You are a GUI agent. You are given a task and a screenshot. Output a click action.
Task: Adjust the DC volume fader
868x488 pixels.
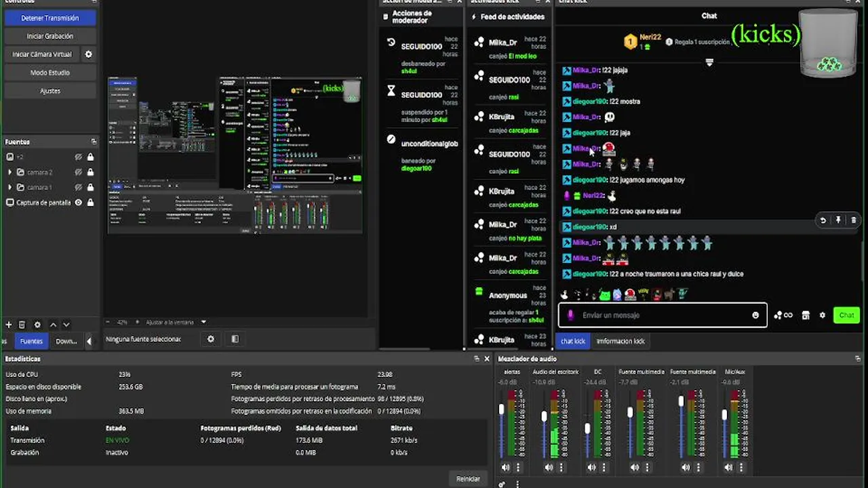pyautogui.click(x=587, y=428)
